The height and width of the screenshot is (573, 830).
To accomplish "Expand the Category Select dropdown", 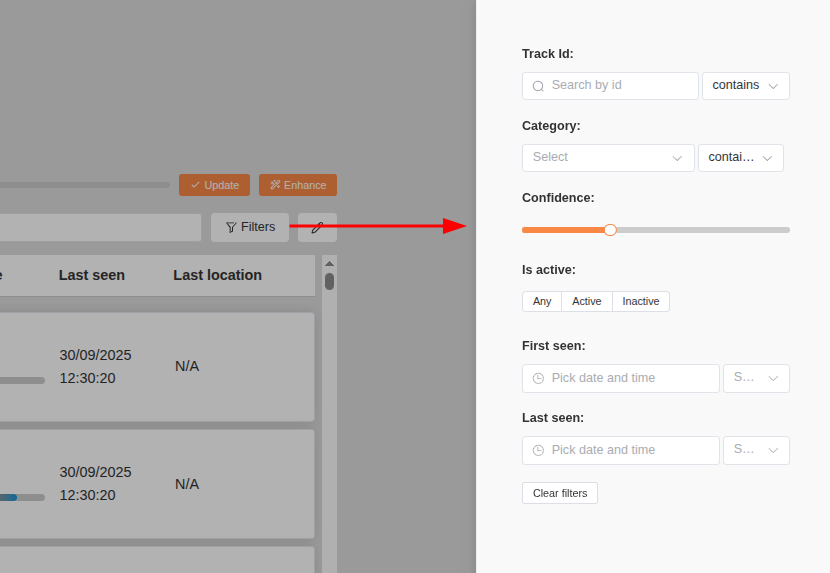I will tap(608, 158).
